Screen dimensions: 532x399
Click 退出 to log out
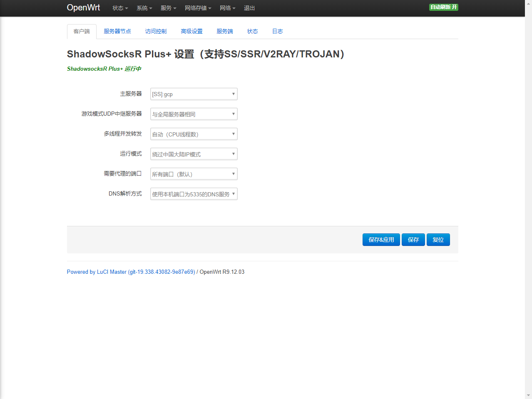pos(249,8)
